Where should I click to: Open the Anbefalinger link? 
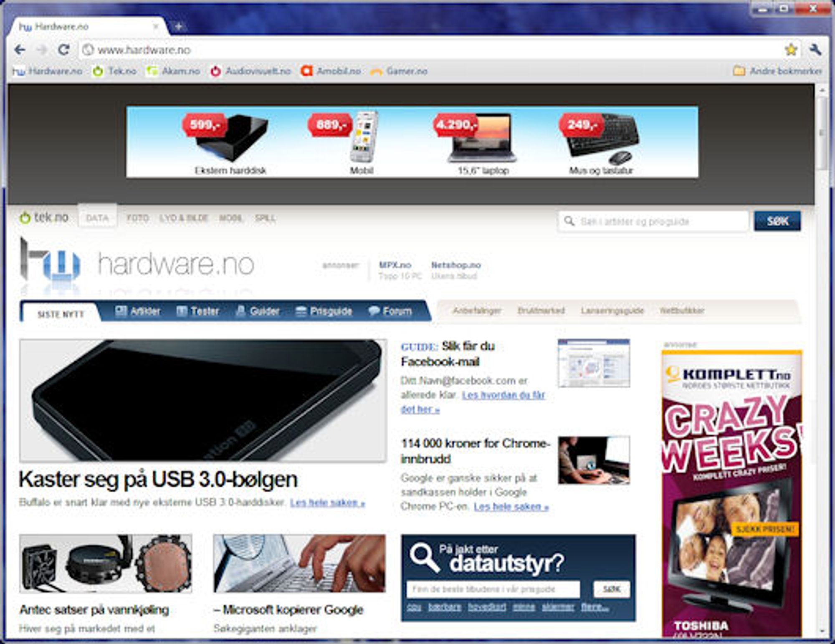click(477, 311)
